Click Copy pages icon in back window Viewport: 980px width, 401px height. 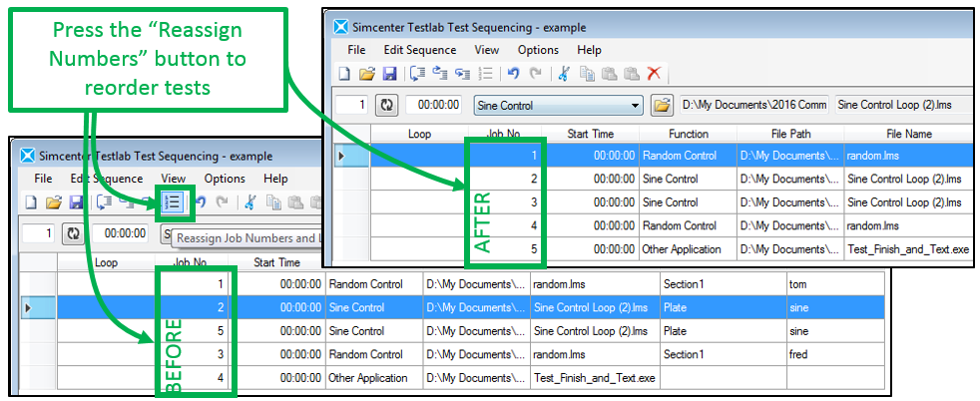[x=273, y=202]
